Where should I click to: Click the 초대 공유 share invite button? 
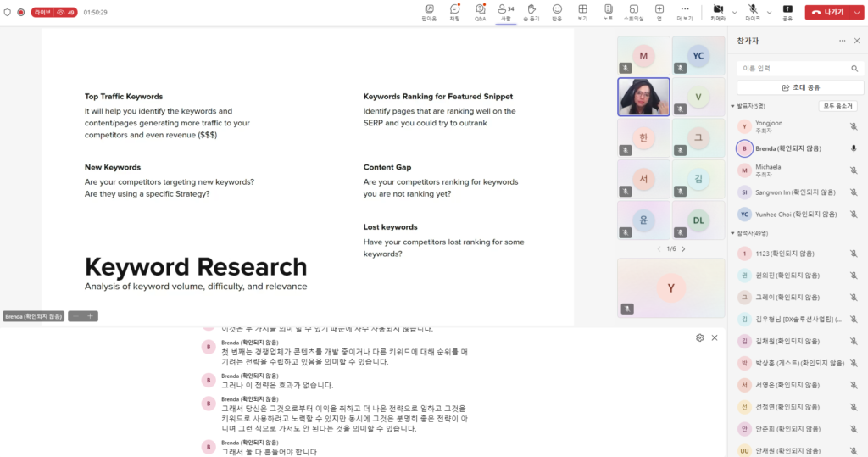point(800,87)
